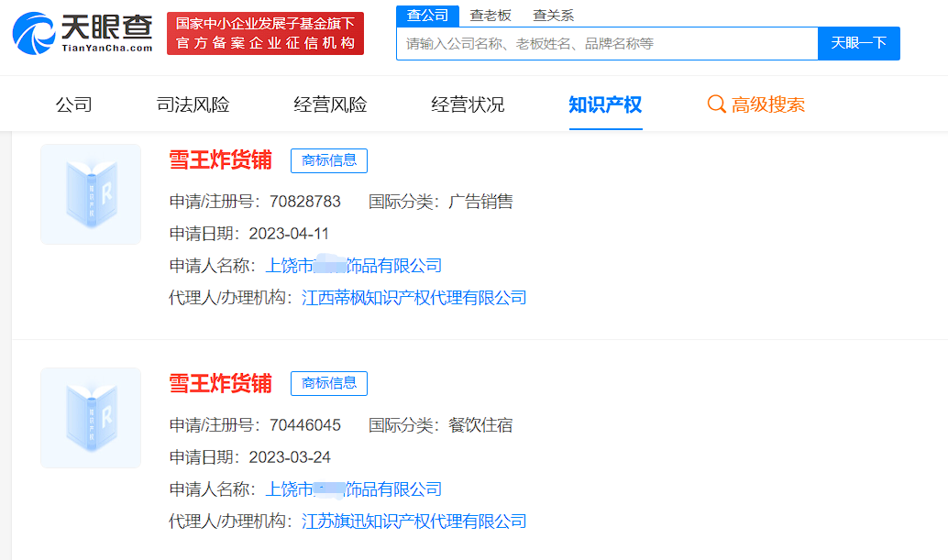Open 雪王炸货铺 title for 广告销售 trademark

coord(221,160)
